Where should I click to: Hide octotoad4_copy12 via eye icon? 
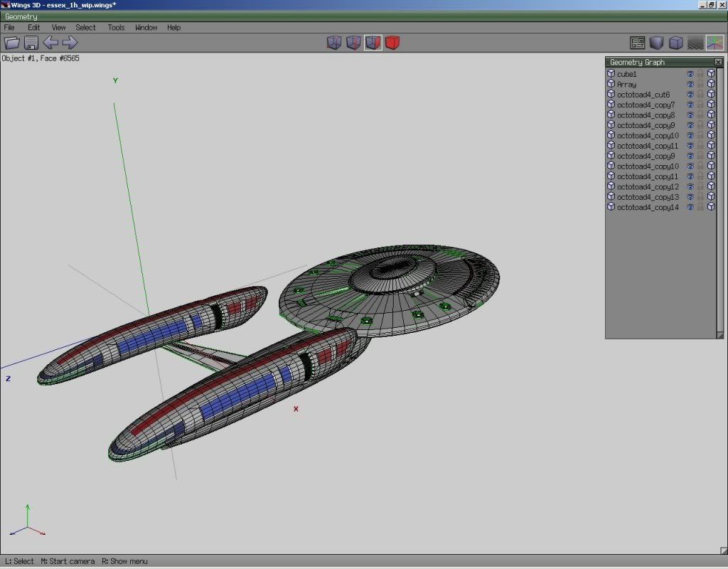[690, 186]
